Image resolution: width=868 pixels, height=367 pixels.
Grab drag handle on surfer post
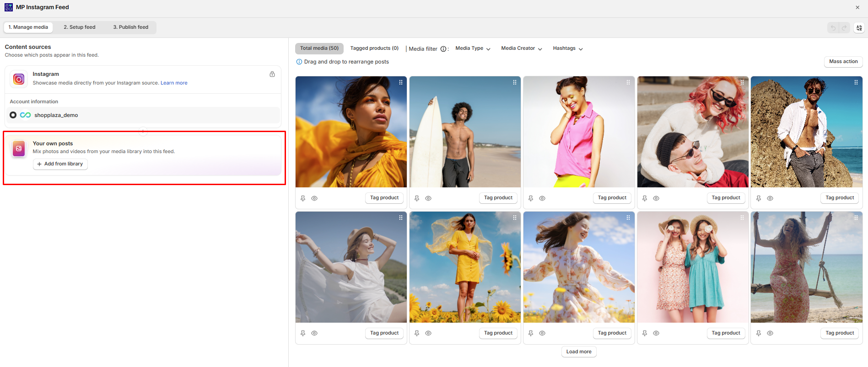pos(515,83)
